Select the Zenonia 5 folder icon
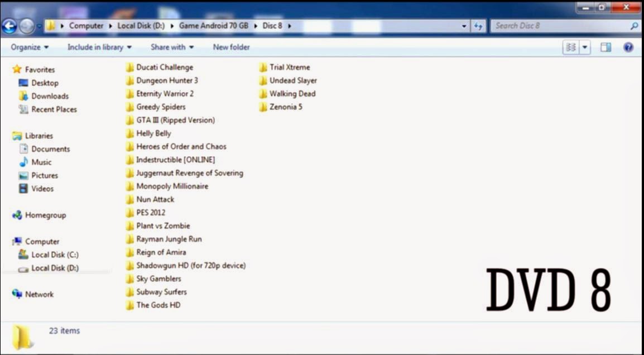Image resolution: width=644 pixels, height=355 pixels. 263,107
